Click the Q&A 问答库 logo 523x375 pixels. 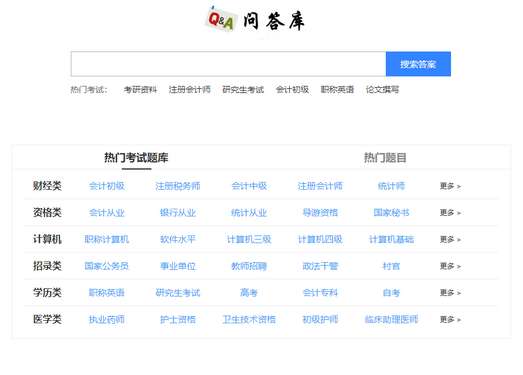coord(255,20)
